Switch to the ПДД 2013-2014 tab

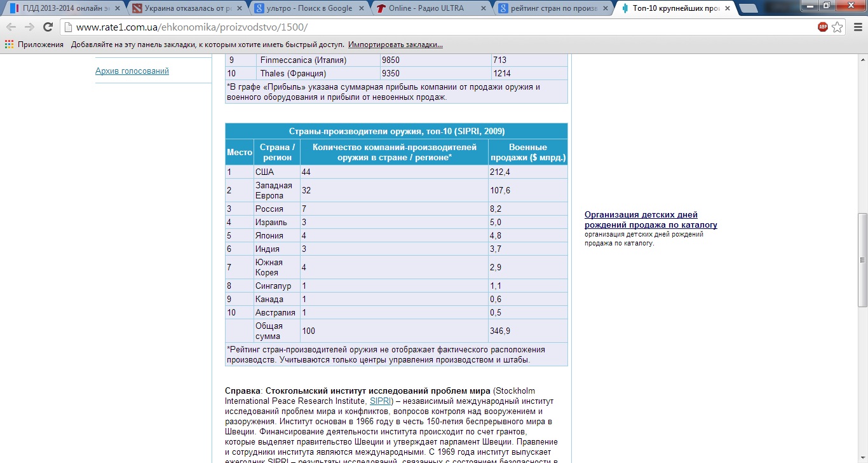coord(60,9)
